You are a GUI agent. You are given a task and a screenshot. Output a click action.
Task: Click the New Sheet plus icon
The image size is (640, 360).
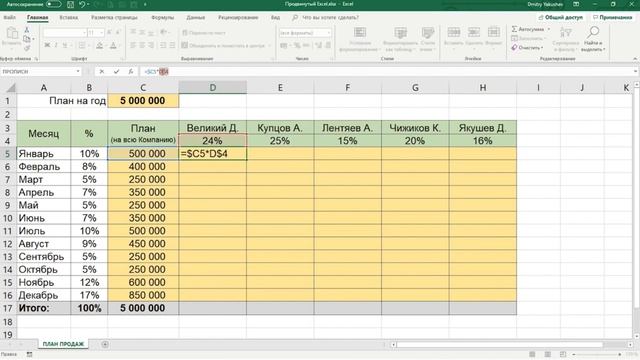[105, 344]
